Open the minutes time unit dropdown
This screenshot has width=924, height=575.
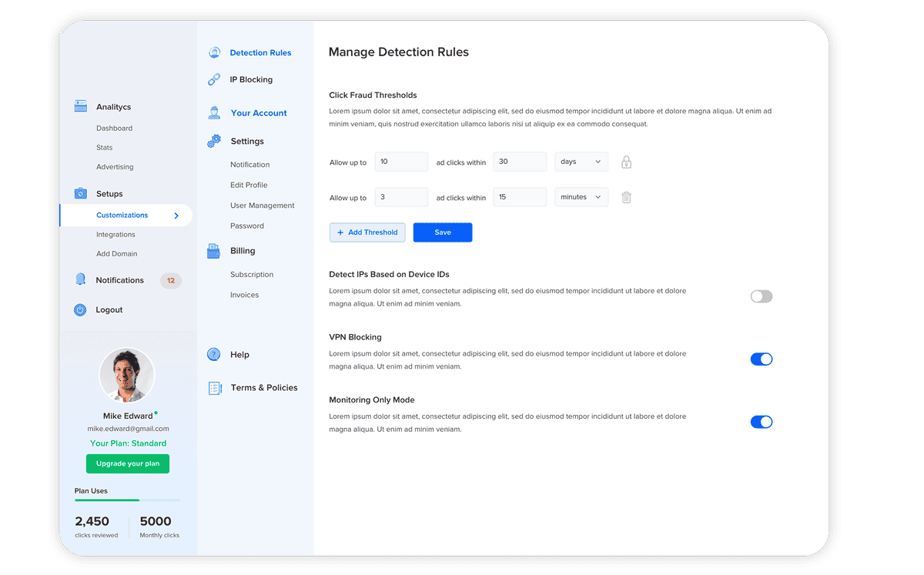point(581,197)
